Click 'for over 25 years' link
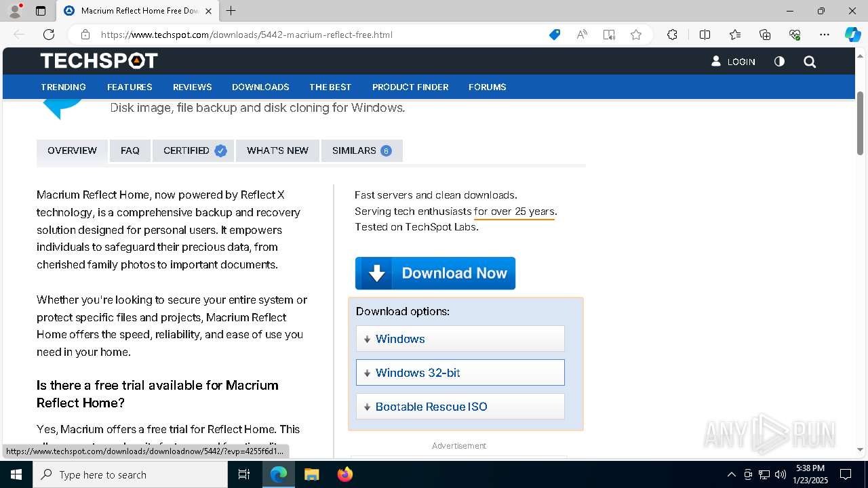The height and width of the screenshot is (488, 868). pyautogui.click(x=514, y=211)
